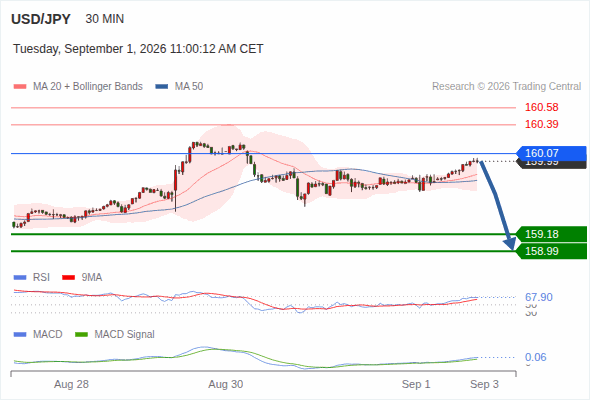
Task: Click the MACD Signal green legend marker
Action: pos(81,335)
